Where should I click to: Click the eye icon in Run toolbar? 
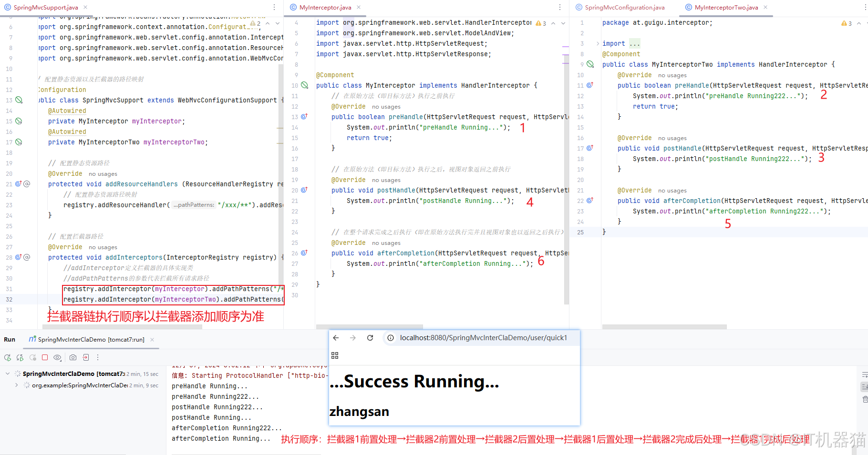(x=57, y=357)
